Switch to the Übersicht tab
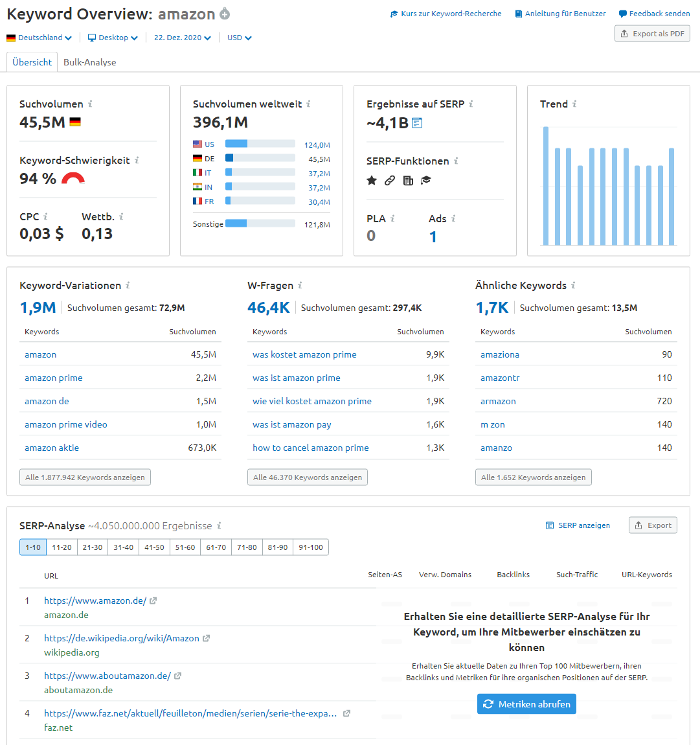Viewport: 700px width, 745px height. [x=32, y=62]
